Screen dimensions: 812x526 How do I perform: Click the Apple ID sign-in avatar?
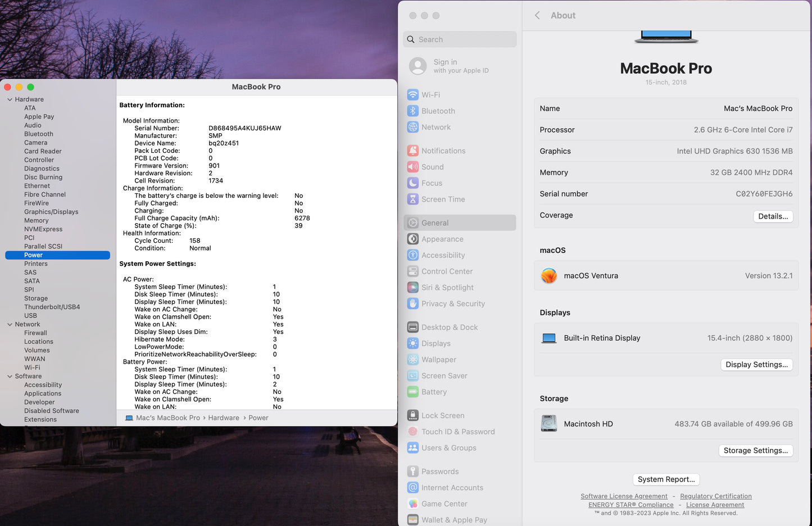tap(418, 66)
